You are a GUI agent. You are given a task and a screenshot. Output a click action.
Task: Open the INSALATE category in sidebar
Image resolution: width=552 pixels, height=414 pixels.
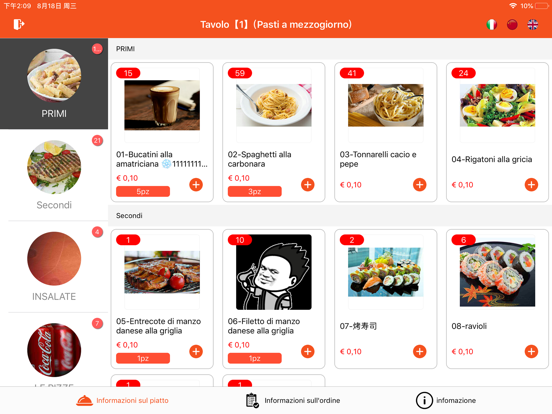54,266
